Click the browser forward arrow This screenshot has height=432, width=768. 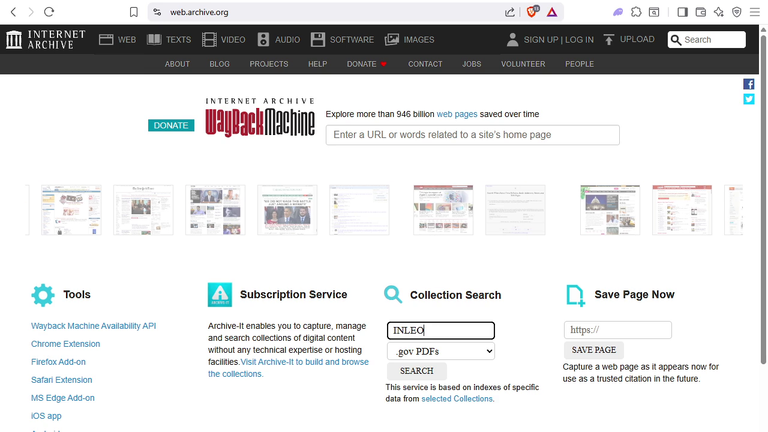[x=31, y=12]
